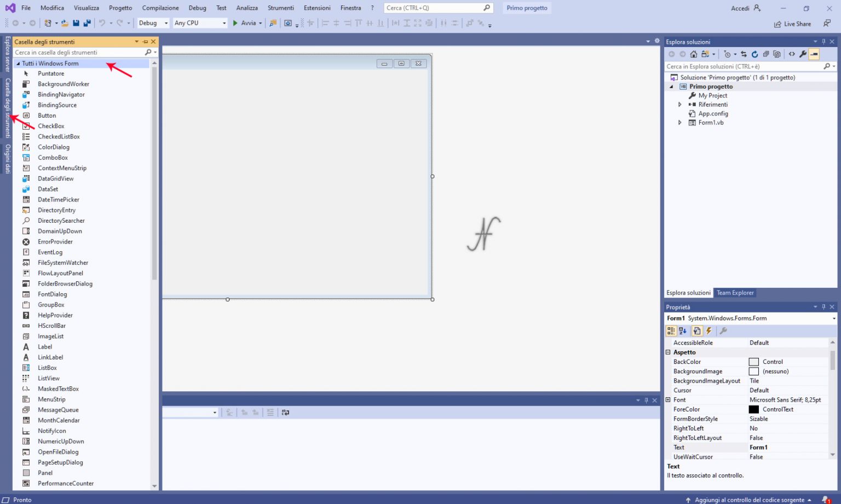Select the ComboBox control in the Toolbox
The height and width of the screenshot is (504, 841).
(x=53, y=157)
